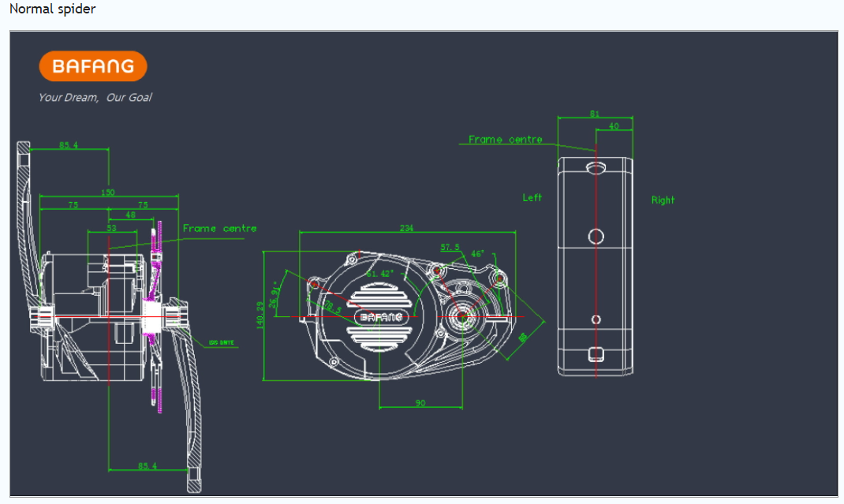The width and height of the screenshot is (844, 504).
Task: Click the 'Right' label
Action: click(663, 200)
